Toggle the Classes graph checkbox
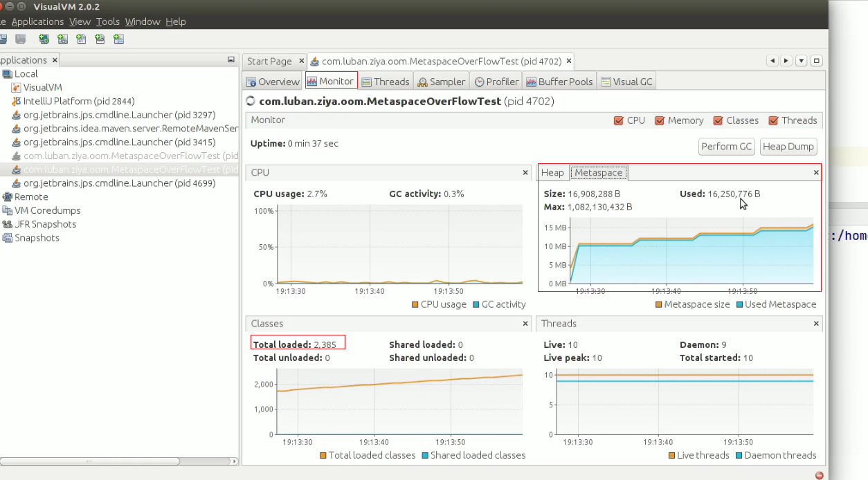The image size is (868, 480). (x=718, y=120)
